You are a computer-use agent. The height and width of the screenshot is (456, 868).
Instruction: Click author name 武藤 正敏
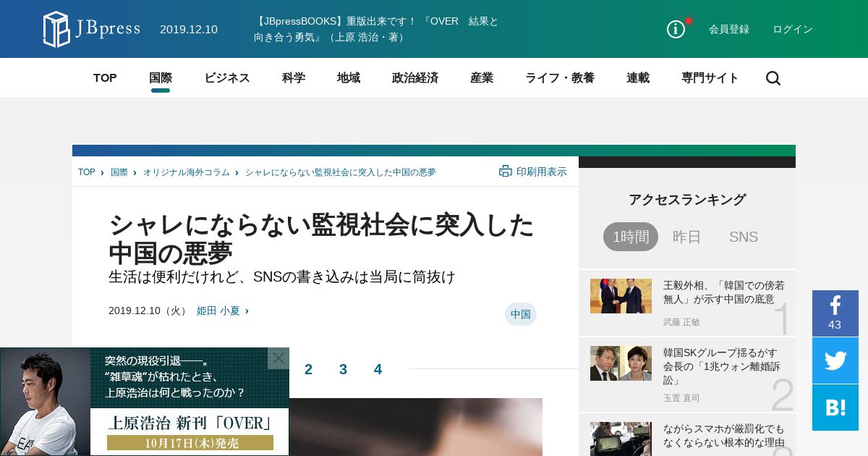[681, 322]
